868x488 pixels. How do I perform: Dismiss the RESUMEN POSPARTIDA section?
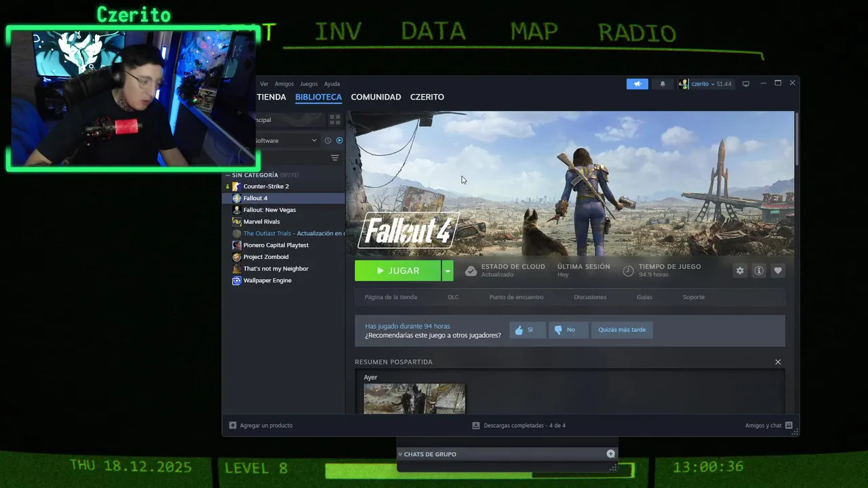778,362
